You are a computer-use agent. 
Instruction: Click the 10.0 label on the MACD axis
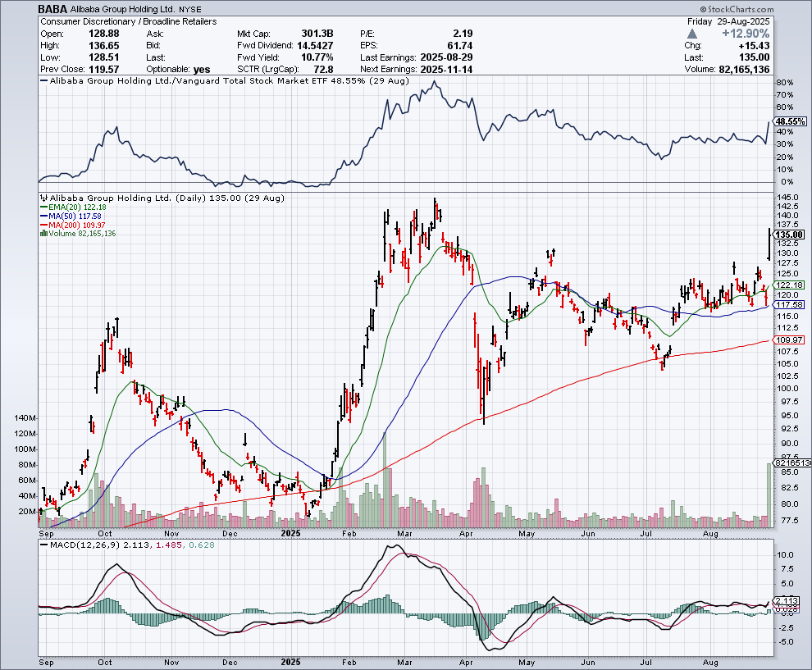pyautogui.click(x=785, y=554)
